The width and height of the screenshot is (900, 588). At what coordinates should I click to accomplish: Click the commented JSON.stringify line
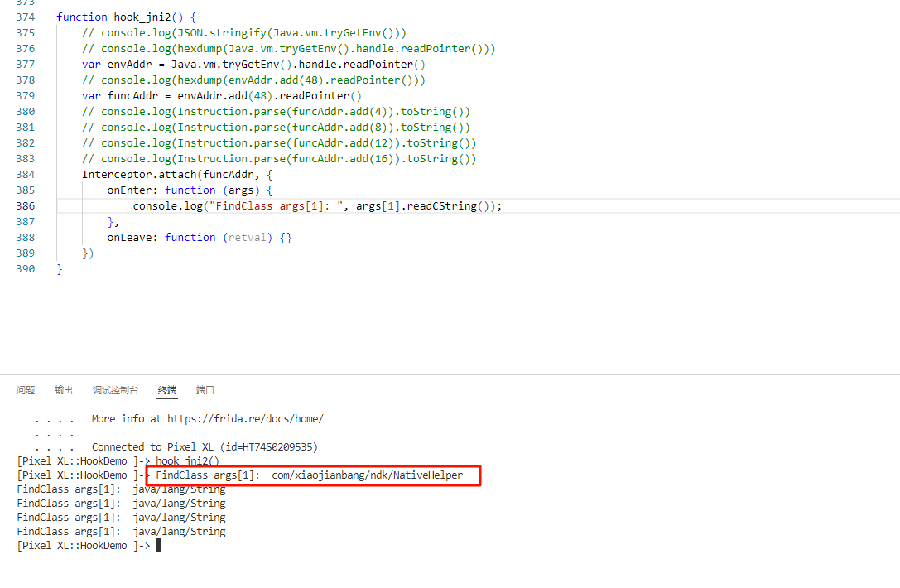[244, 32]
